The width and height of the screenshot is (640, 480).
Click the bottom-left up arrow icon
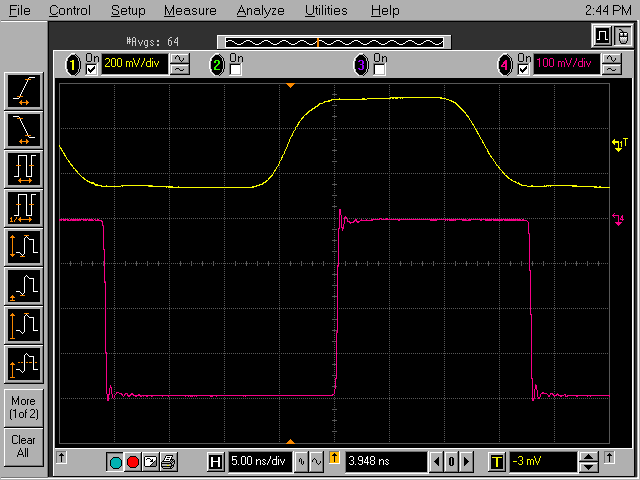pyautogui.click(x=61, y=457)
